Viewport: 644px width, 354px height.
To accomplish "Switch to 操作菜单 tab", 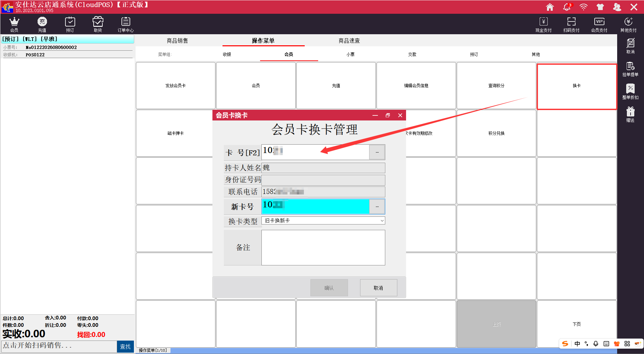I will (263, 41).
